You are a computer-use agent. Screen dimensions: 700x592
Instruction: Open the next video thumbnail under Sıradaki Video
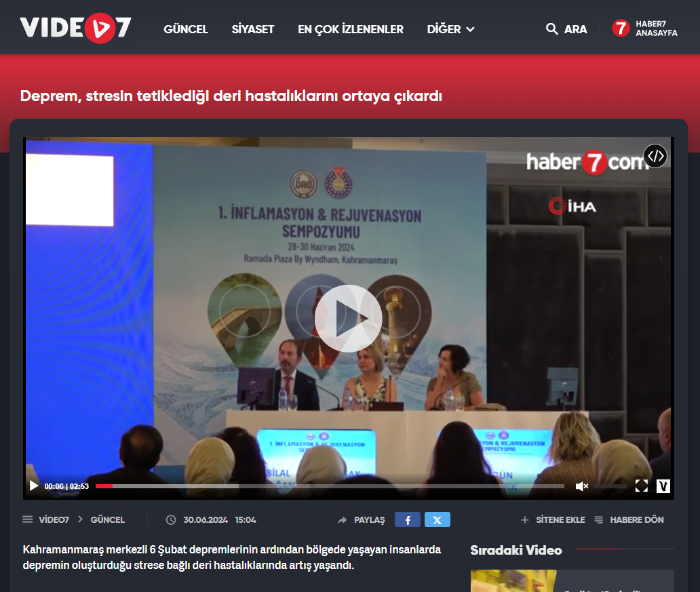(513, 580)
